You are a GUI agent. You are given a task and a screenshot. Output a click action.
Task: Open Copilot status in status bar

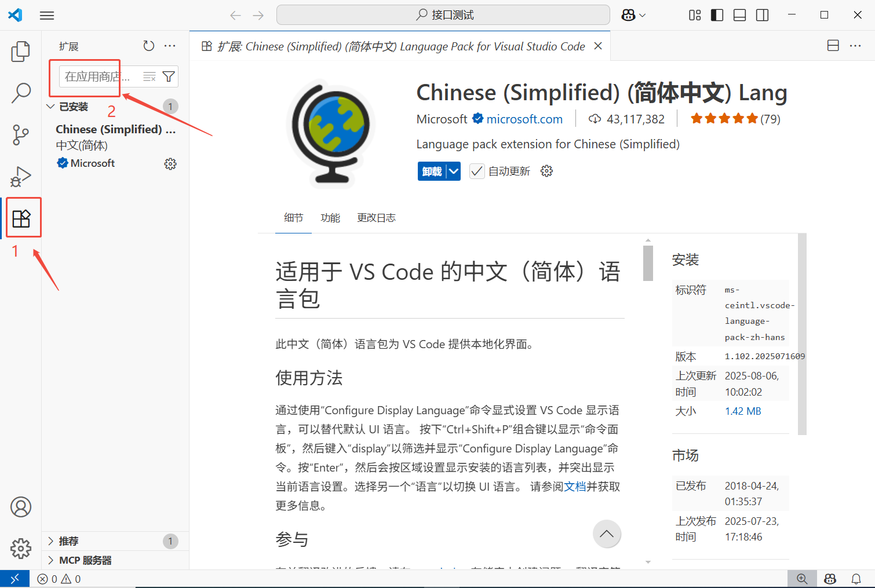(x=830, y=579)
